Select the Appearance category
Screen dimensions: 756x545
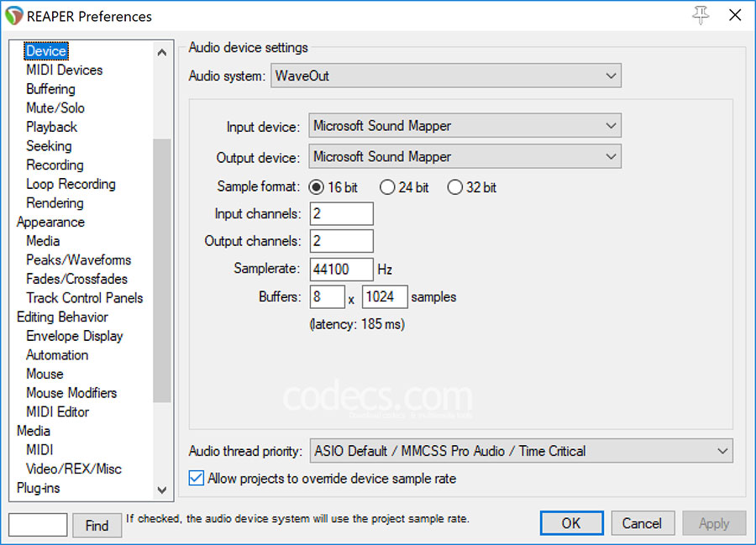tap(50, 223)
